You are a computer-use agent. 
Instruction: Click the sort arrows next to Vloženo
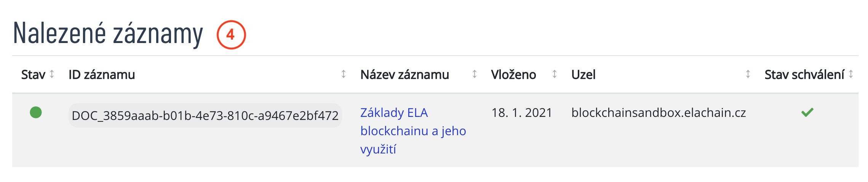pos(555,74)
